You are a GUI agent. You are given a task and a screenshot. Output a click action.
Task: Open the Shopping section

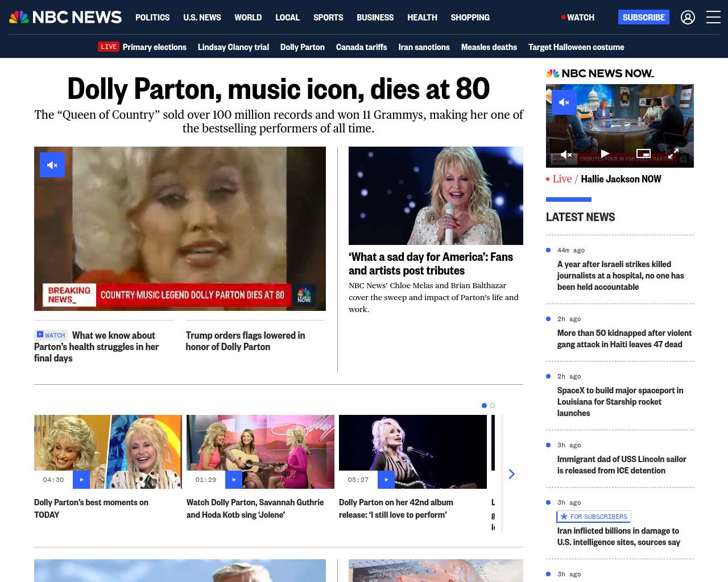pyautogui.click(x=470, y=18)
